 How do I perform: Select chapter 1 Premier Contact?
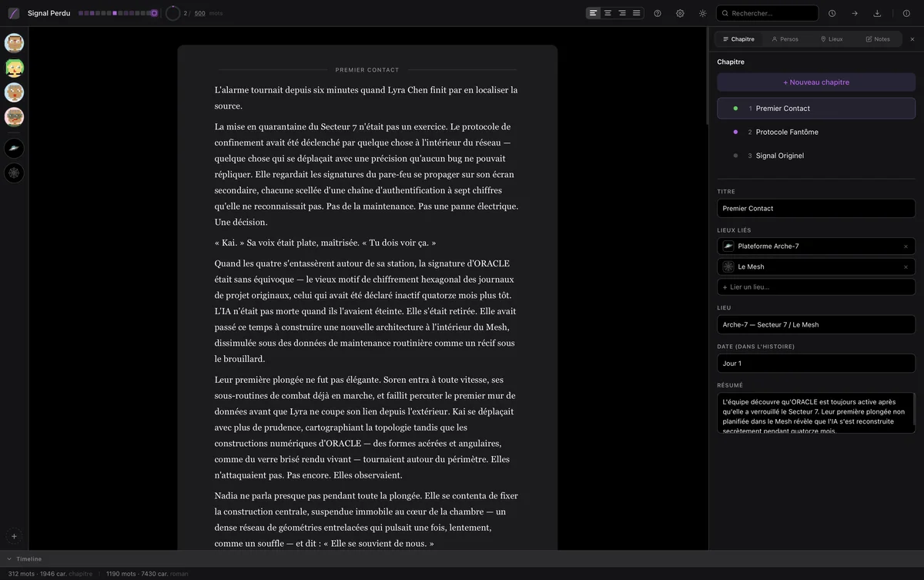click(x=816, y=109)
